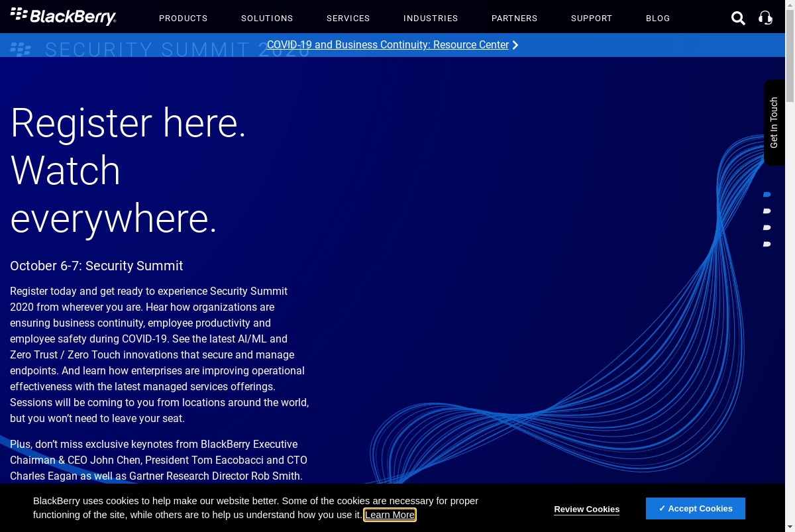Open the site search magnifier icon
The height and width of the screenshot is (532, 795).
pos(738,18)
